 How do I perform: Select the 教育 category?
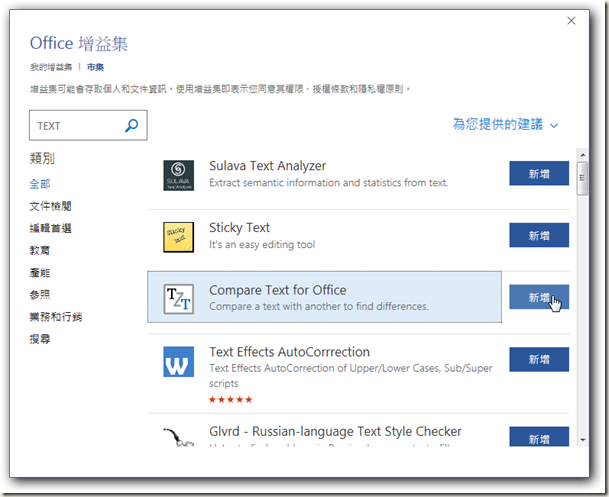click(x=40, y=250)
